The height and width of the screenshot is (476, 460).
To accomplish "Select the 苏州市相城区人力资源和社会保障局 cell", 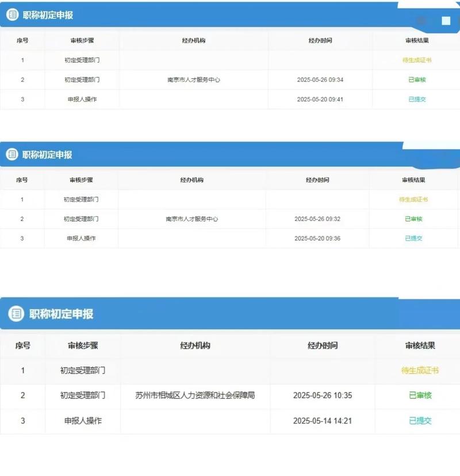I will point(195,395).
